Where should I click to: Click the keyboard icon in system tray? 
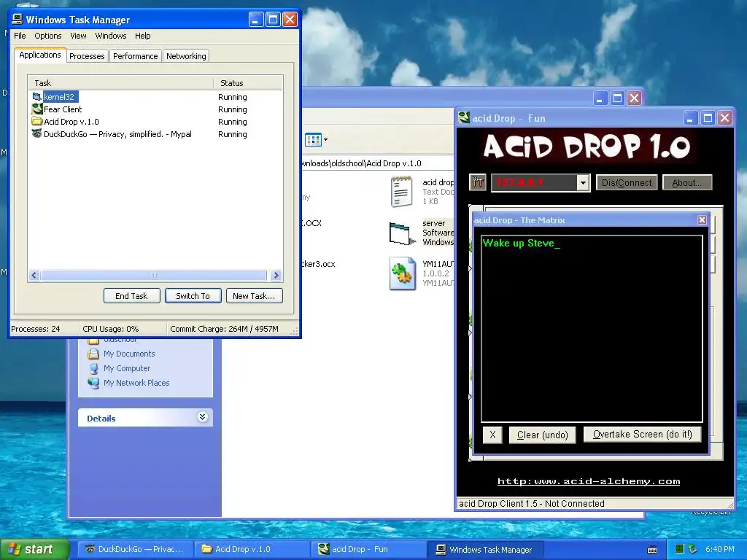(652, 550)
